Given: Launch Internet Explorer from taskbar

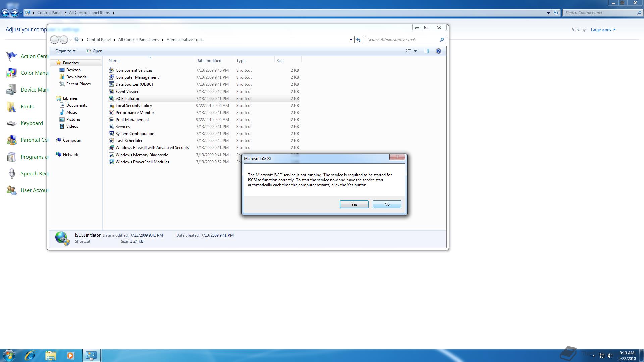Looking at the screenshot, I should click(30, 355).
